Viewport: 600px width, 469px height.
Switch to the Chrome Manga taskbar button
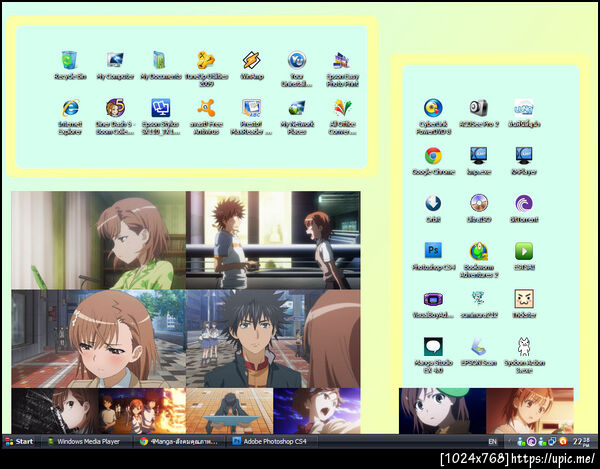[x=179, y=441]
